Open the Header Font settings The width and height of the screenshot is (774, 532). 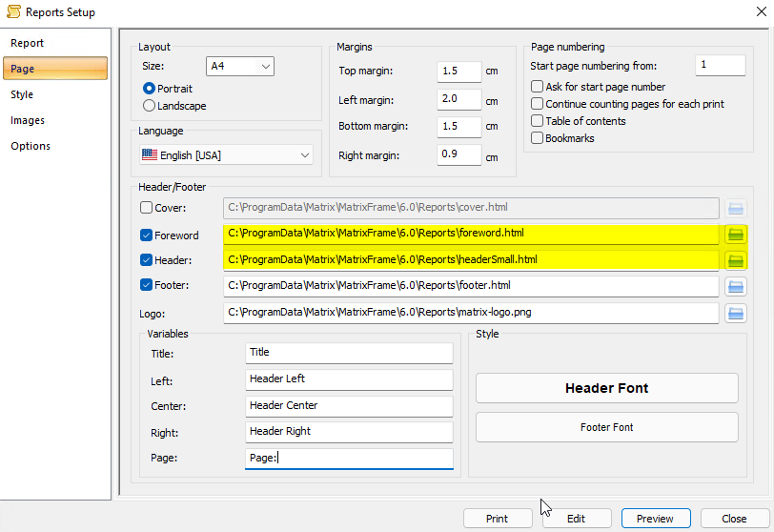[x=606, y=388]
